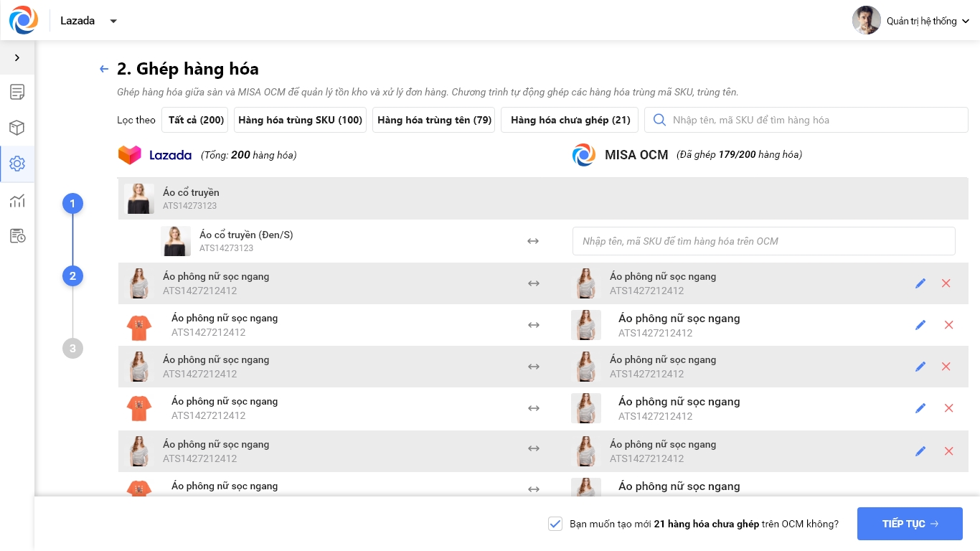Toggle the create 21 unmatched products checkbox
The width and height of the screenshot is (980, 551).
click(555, 524)
